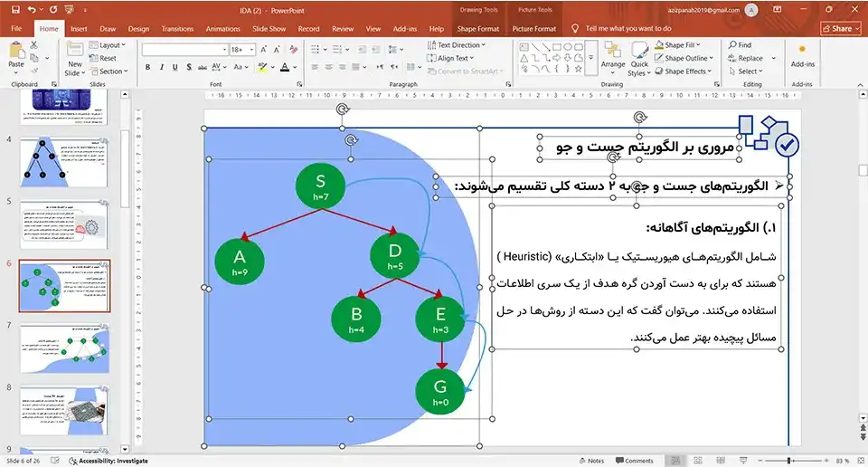Toggle Italic formatting

[x=162, y=67]
